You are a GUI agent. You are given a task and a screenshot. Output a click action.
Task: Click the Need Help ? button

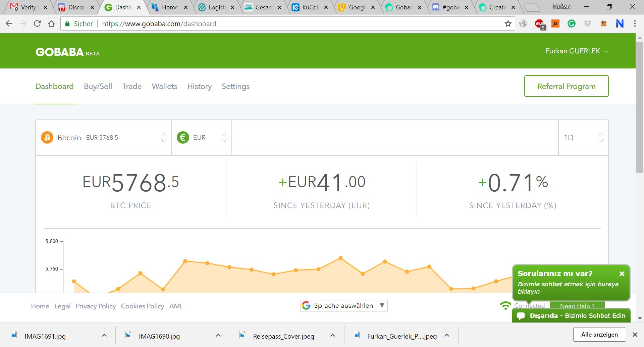[x=577, y=305]
